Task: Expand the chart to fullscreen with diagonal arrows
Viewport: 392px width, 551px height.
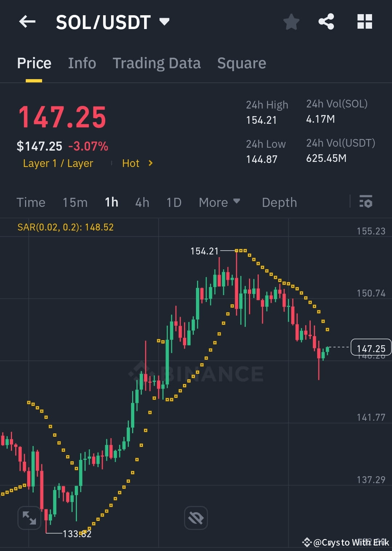Action: click(29, 518)
